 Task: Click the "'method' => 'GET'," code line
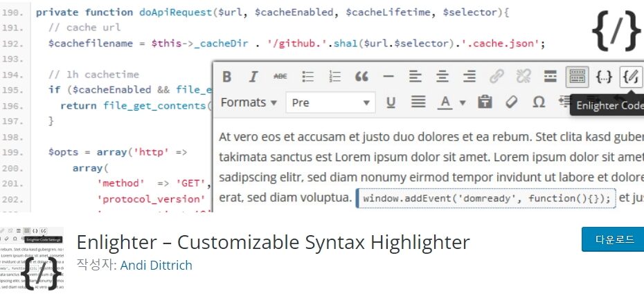coord(154,183)
